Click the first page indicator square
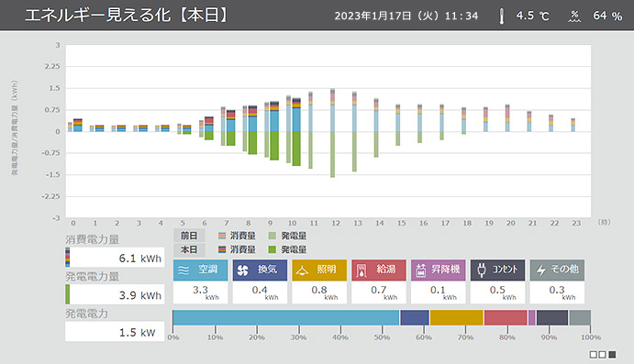 pyautogui.click(x=594, y=354)
